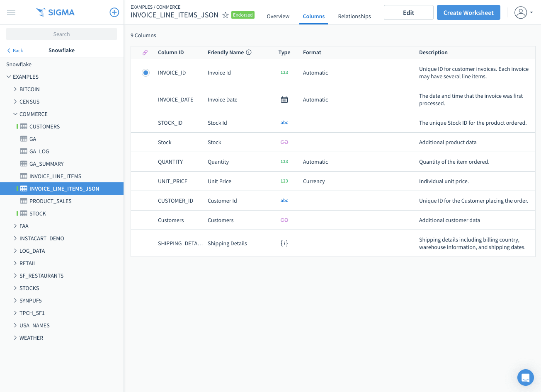
Task: Open the PRODUCT_SALES table
Action: tap(50, 201)
